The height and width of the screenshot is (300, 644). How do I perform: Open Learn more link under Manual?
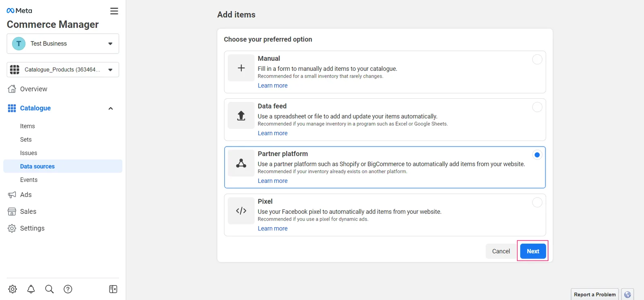(272, 86)
